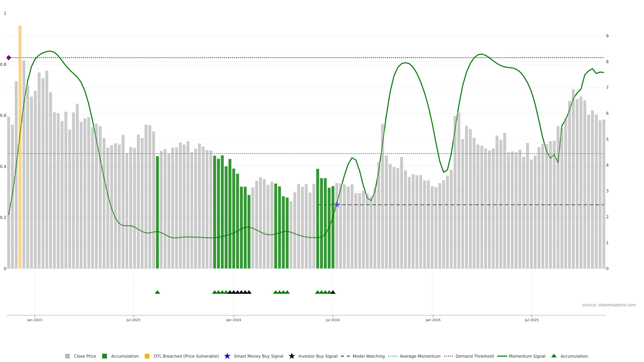Click the blue Smart Money Buy star on chart

pos(336,205)
